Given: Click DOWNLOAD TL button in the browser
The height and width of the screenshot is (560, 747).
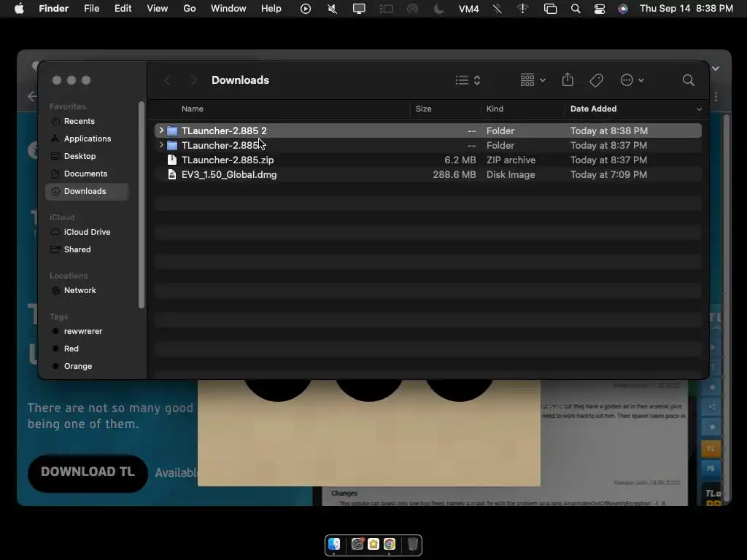Looking at the screenshot, I should 88,472.
